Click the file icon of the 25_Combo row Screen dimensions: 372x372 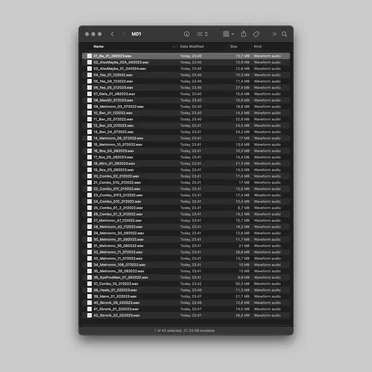(89, 208)
